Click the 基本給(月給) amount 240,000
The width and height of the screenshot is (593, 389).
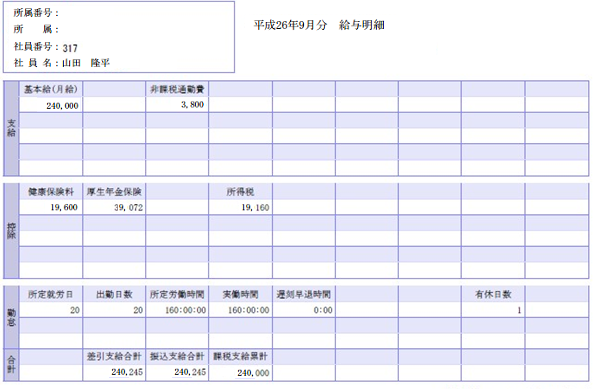pos(62,106)
